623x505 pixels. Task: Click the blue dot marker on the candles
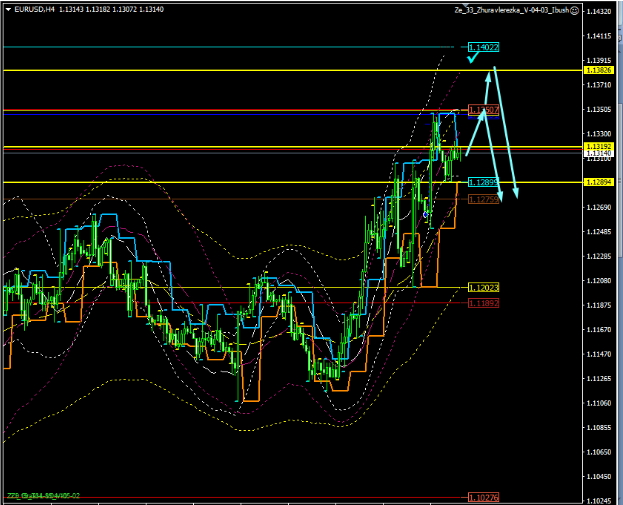426,214
